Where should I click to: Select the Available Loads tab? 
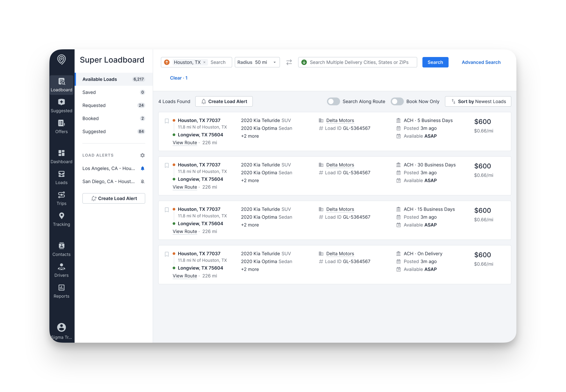(x=114, y=79)
